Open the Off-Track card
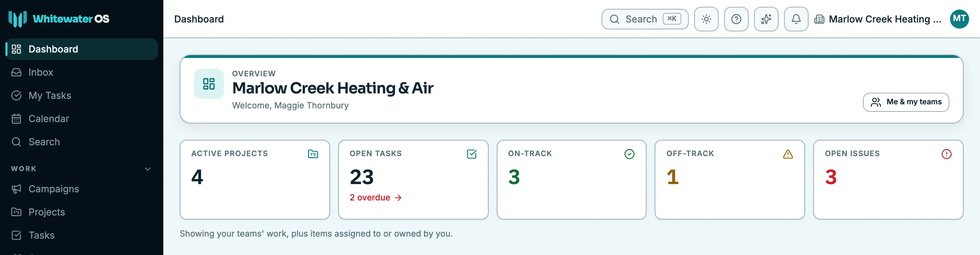 pyautogui.click(x=730, y=180)
